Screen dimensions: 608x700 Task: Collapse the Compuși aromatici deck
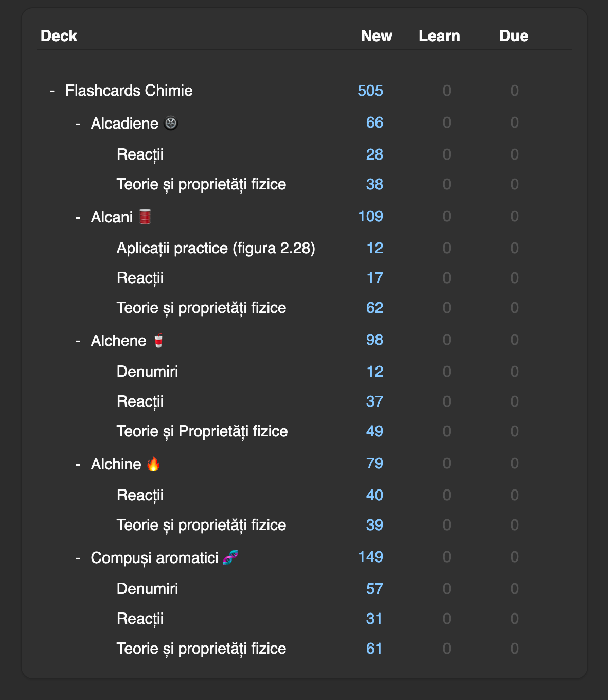(78, 558)
